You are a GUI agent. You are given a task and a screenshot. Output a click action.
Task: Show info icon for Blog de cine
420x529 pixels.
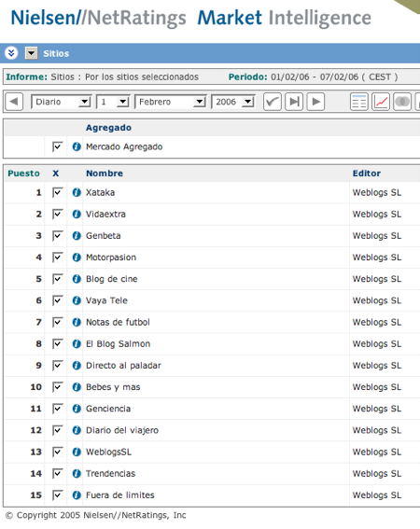[77, 279]
